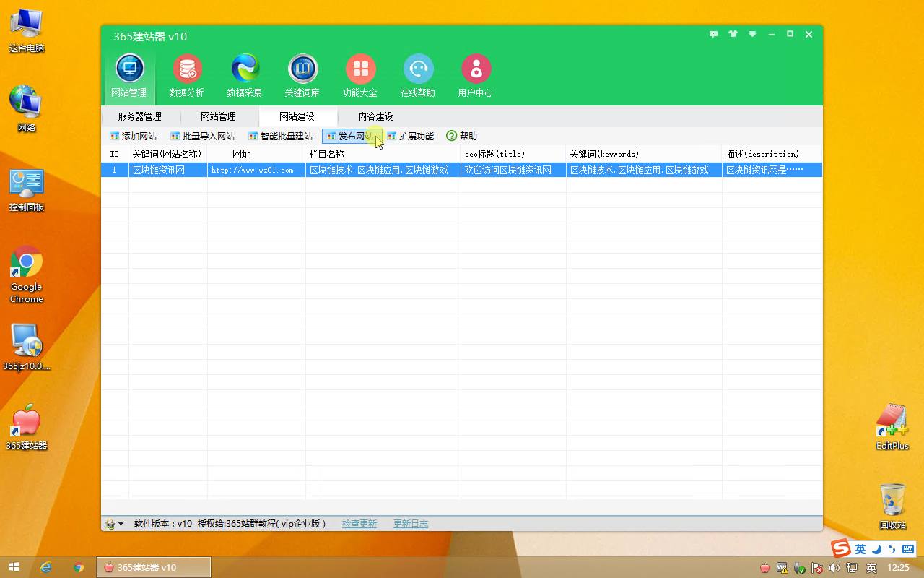
Task: Click the EditPlus desktop shortcut
Action: pyautogui.click(x=892, y=426)
